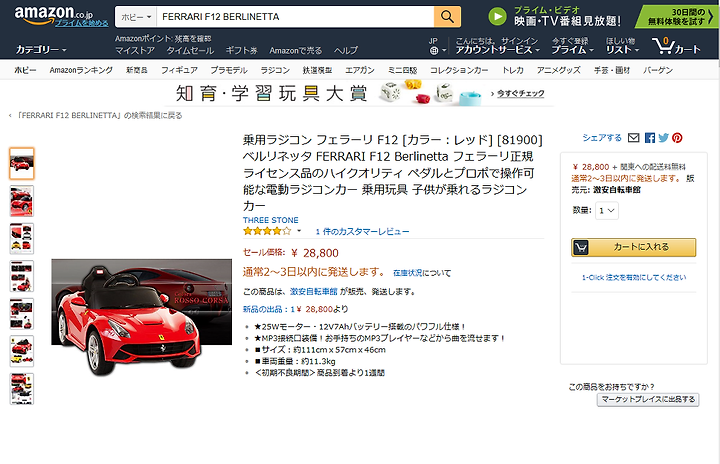Viewport: 720px width, 464px height.
Task: Click the 30日間の無料体験を試す banner
Action: 676,17
